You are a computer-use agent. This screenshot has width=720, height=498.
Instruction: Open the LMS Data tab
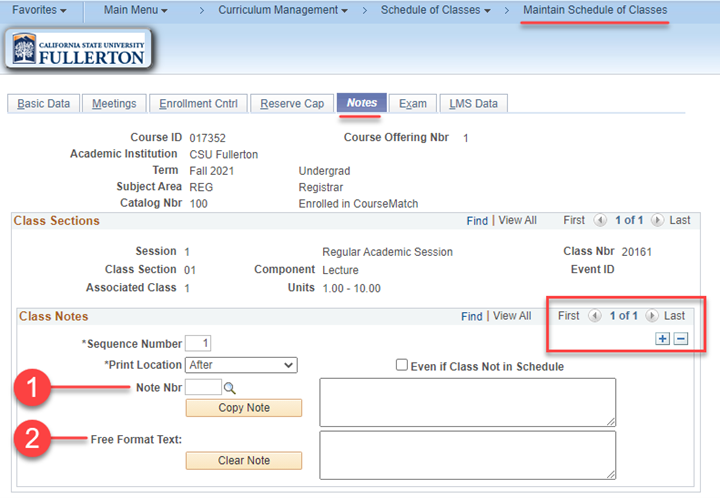pos(473,104)
